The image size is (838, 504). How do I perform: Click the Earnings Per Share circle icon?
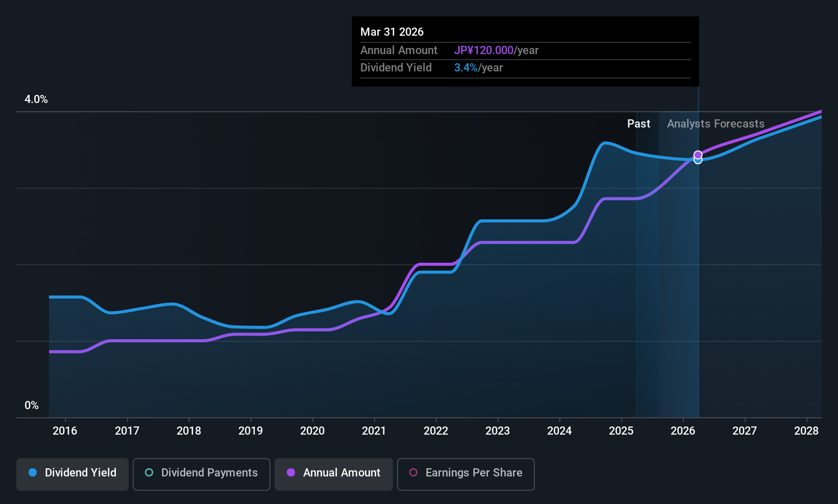point(413,473)
